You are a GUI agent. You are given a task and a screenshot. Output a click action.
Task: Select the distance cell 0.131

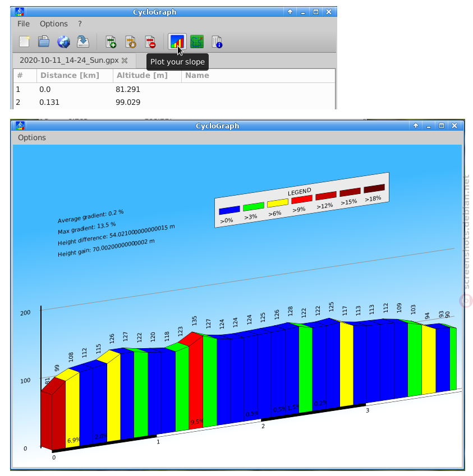pos(49,102)
